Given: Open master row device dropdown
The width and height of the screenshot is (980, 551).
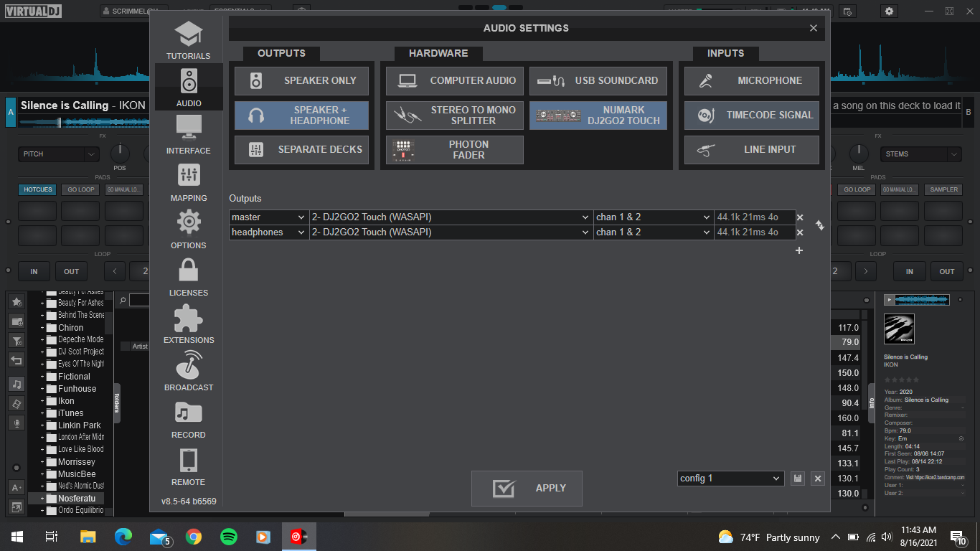Looking at the screenshot, I should point(451,217).
